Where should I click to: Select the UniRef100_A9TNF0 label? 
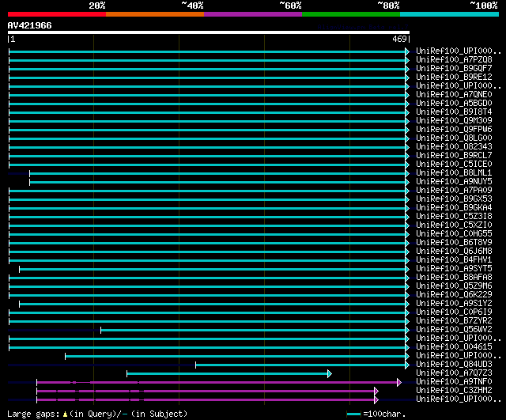[454, 382]
